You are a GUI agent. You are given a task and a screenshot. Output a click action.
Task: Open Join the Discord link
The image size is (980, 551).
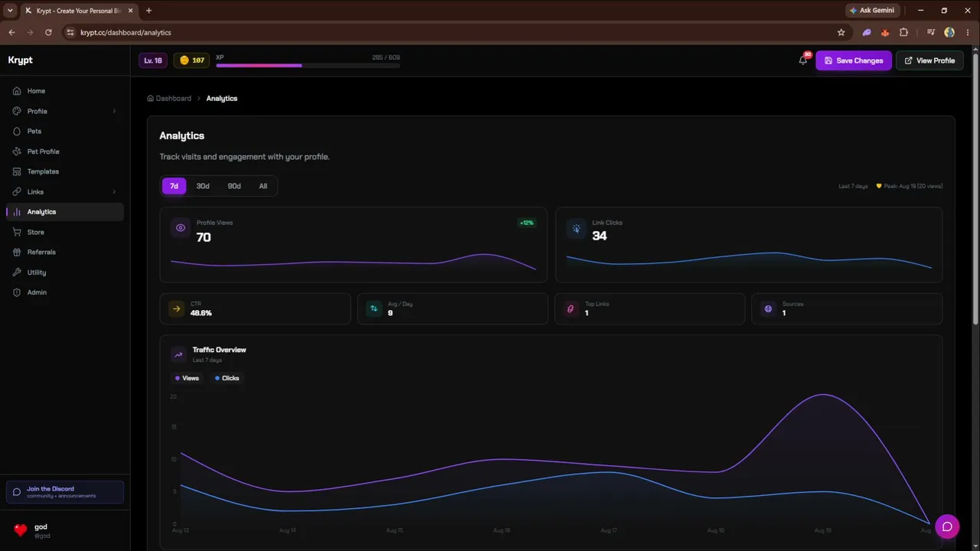(x=65, y=492)
